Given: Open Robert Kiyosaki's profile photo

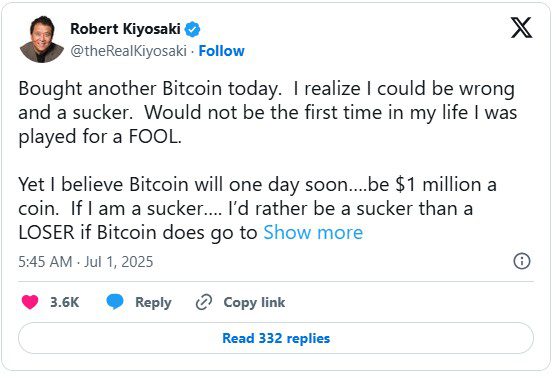Looking at the screenshot, I should [x=41, y=39].
